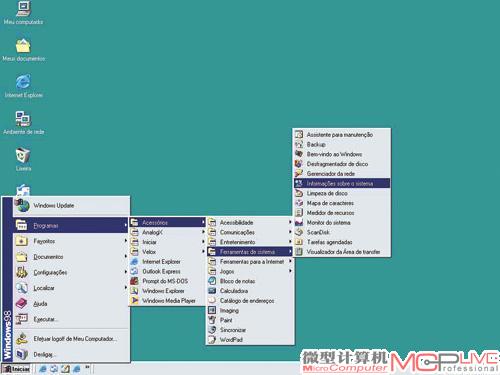Open Ferramentas para a Internet submenu
500x375 pixels.
point(250,262)
